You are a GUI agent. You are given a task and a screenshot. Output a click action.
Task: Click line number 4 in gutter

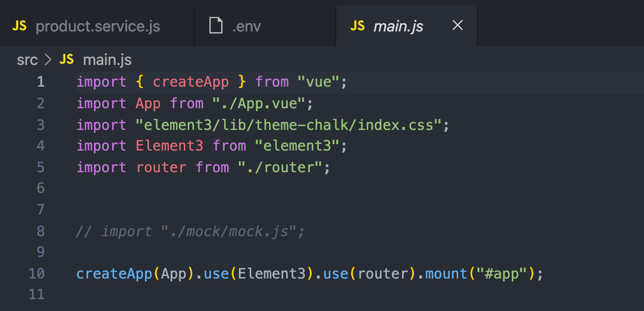40,146
